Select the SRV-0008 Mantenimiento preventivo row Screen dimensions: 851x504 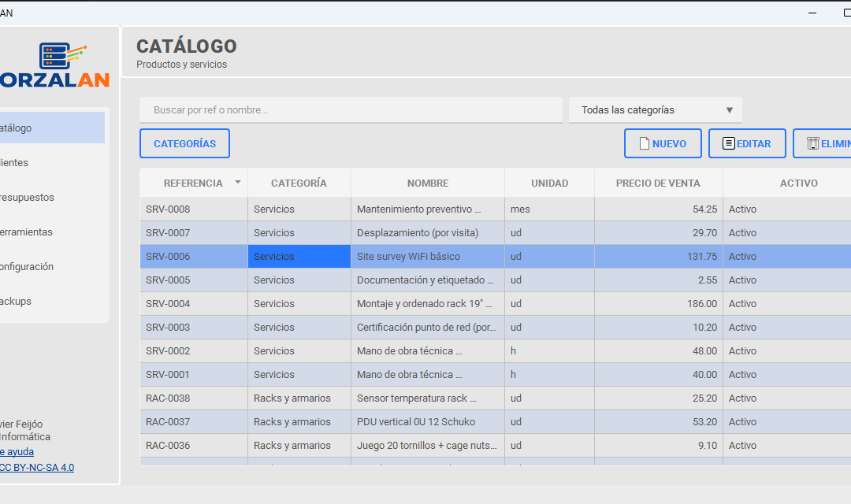(425, 209)
